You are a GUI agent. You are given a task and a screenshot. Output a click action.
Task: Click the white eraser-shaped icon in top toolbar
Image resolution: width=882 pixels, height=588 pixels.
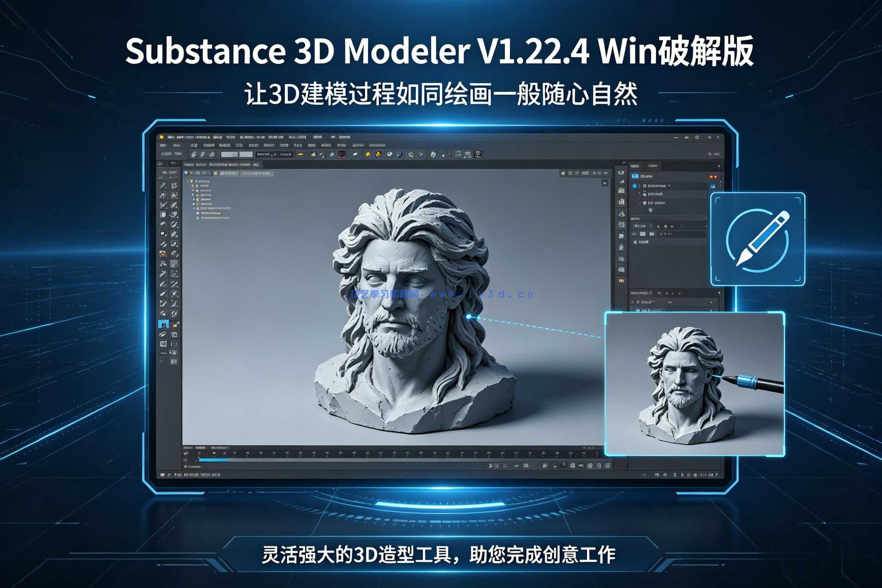[355, 154]
